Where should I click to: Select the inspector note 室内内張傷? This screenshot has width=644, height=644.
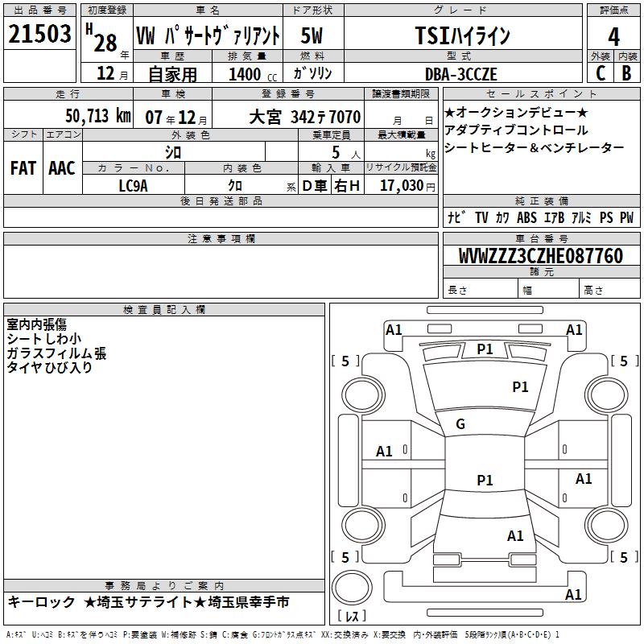click(36, 324)
